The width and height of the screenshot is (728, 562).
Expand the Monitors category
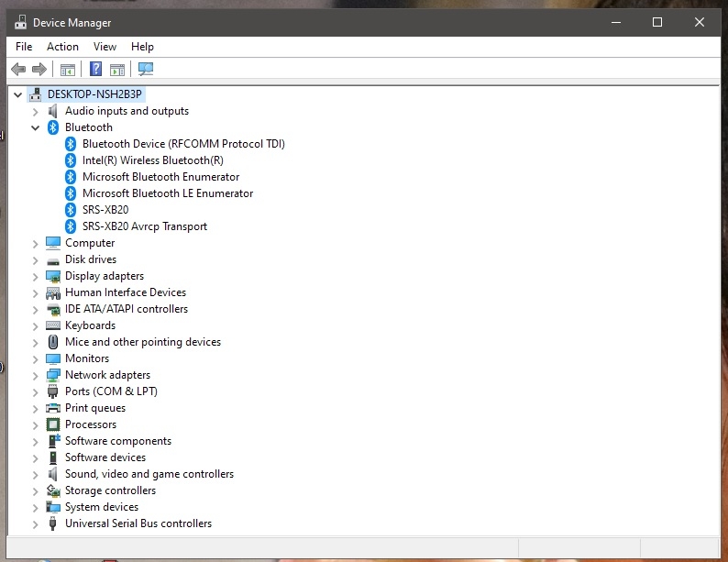(x=35, y=359)
